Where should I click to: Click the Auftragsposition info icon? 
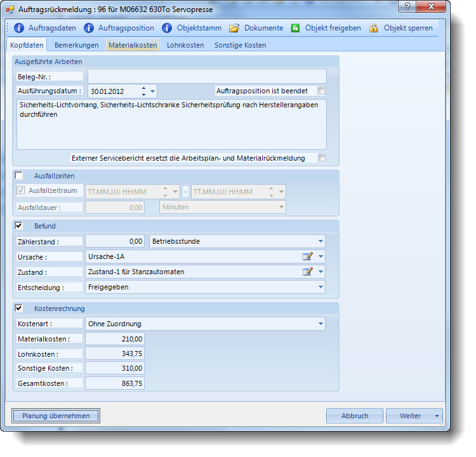point(89,28)
